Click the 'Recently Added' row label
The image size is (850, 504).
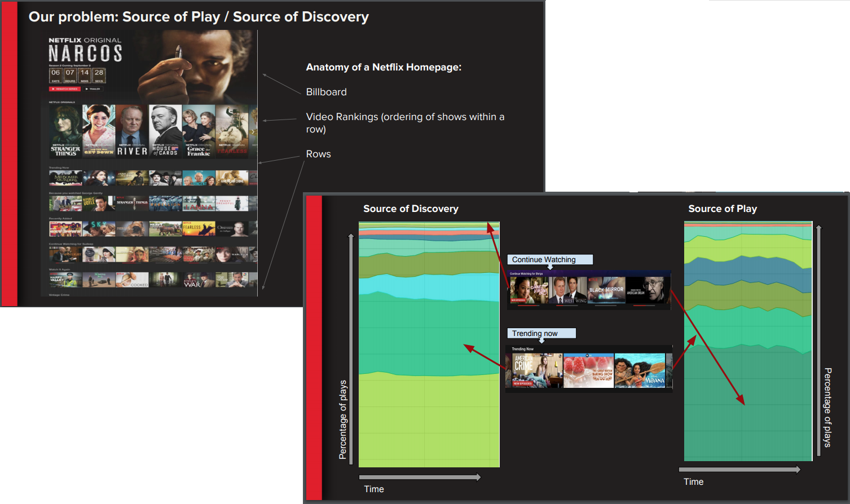click(x=60, y=218)
